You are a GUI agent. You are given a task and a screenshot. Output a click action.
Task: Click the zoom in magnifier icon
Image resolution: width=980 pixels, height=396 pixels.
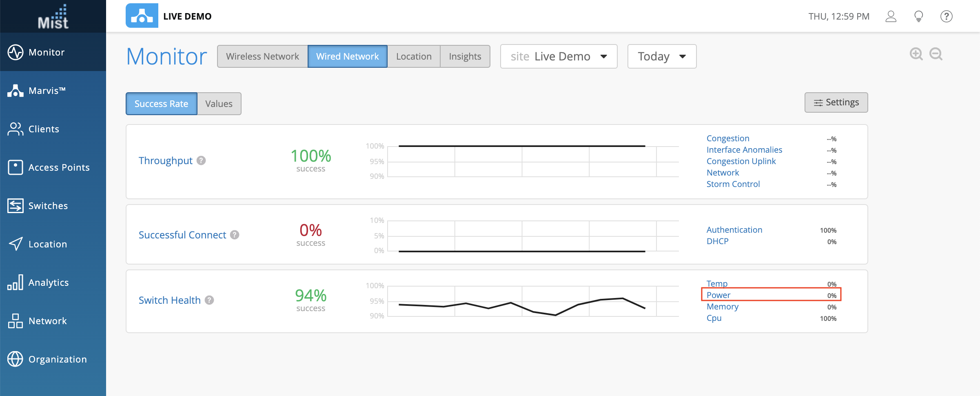[x=916, y=54]
